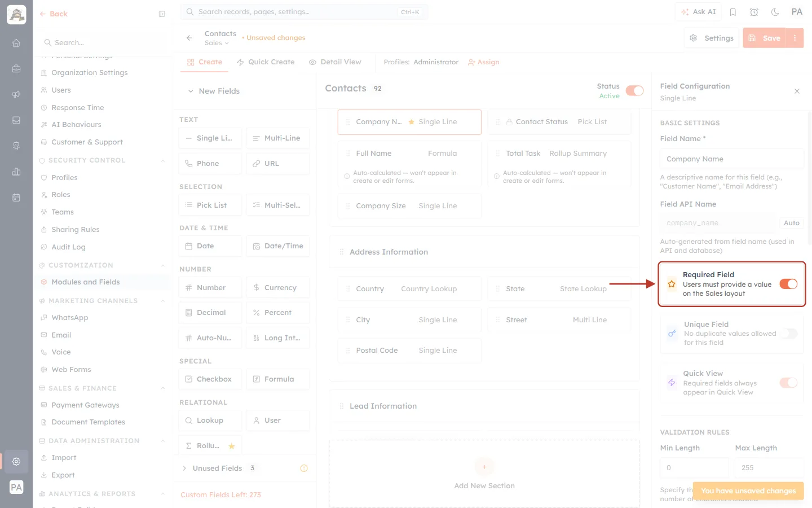This screenshot has width=812, height=508.
Task: Open the Detail View tab
Action: pos(335,62)
